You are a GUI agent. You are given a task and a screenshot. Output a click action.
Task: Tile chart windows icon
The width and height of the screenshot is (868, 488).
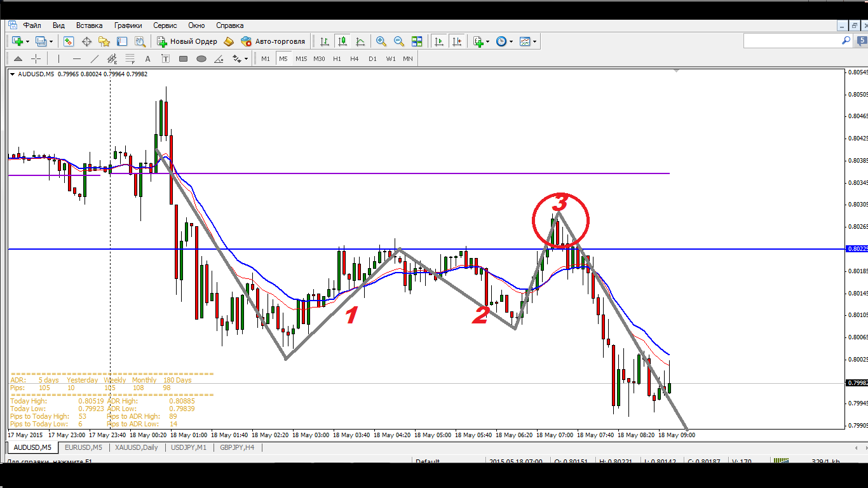(417, 41)
